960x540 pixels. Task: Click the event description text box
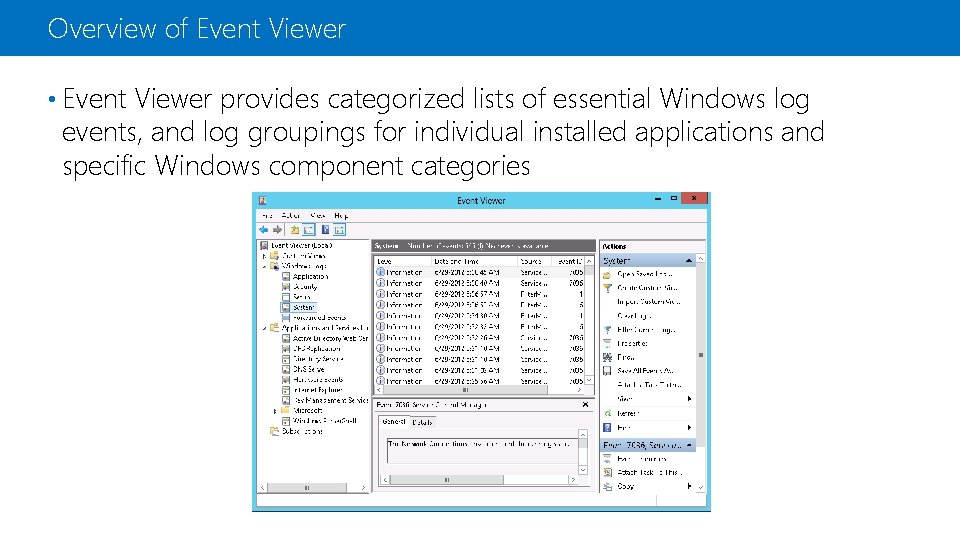(481, 450)
